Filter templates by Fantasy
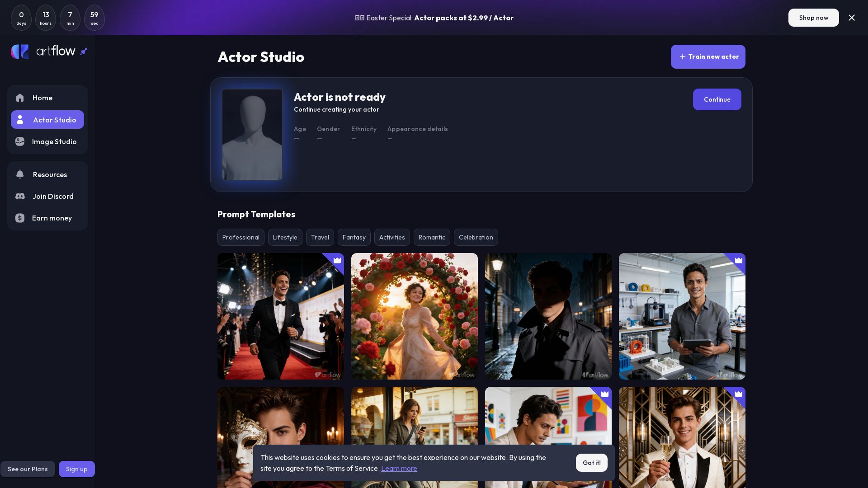Viewport: 868px width, 488px height. pos(354,237)
